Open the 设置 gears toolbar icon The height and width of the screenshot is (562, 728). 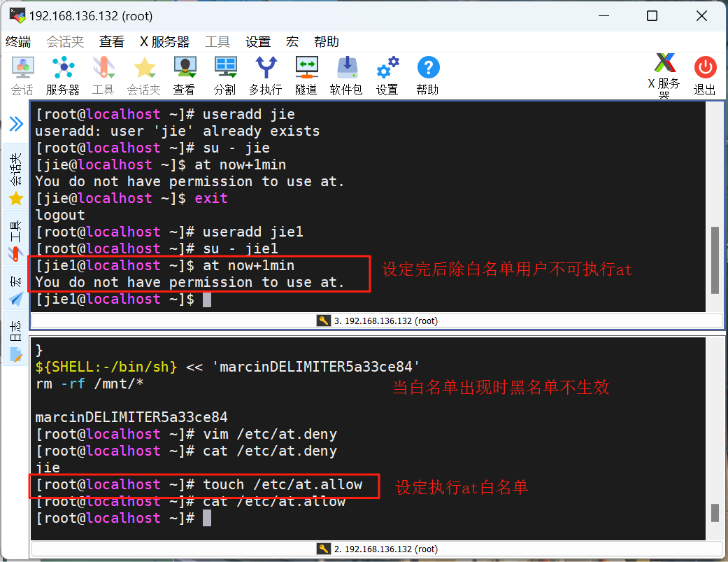[x=387, y=76]
